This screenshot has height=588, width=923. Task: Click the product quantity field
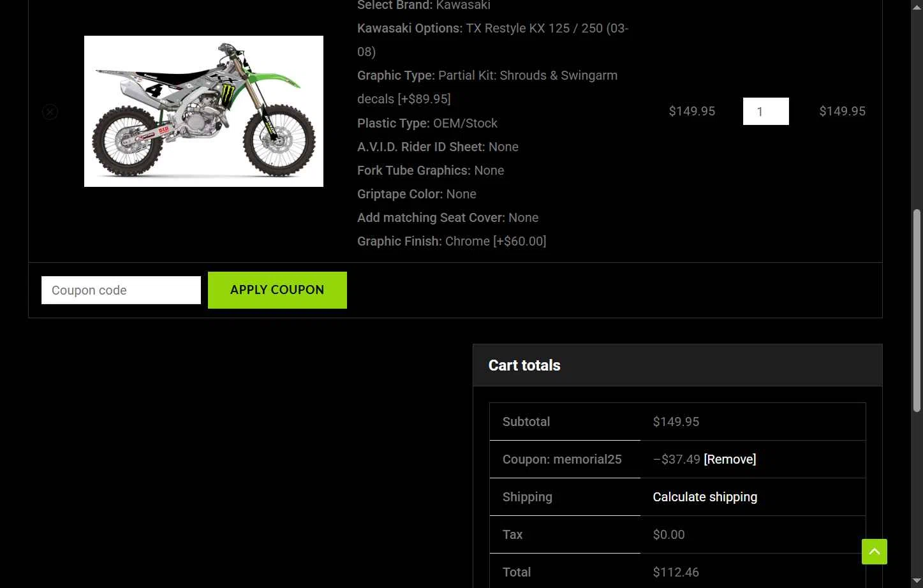click(765, 112)
